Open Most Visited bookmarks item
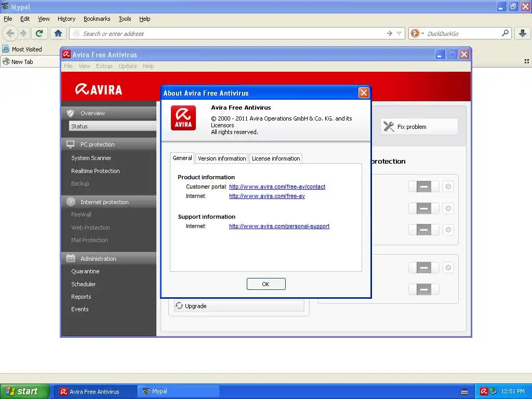The height and width of the screenshot is (399, 532). pyautogui.click(x=22, y=49)
